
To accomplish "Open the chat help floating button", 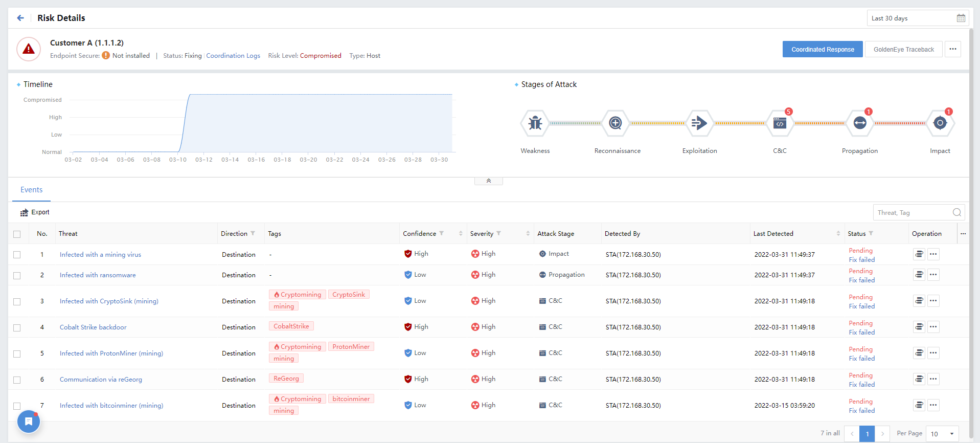I will (29, 422).
